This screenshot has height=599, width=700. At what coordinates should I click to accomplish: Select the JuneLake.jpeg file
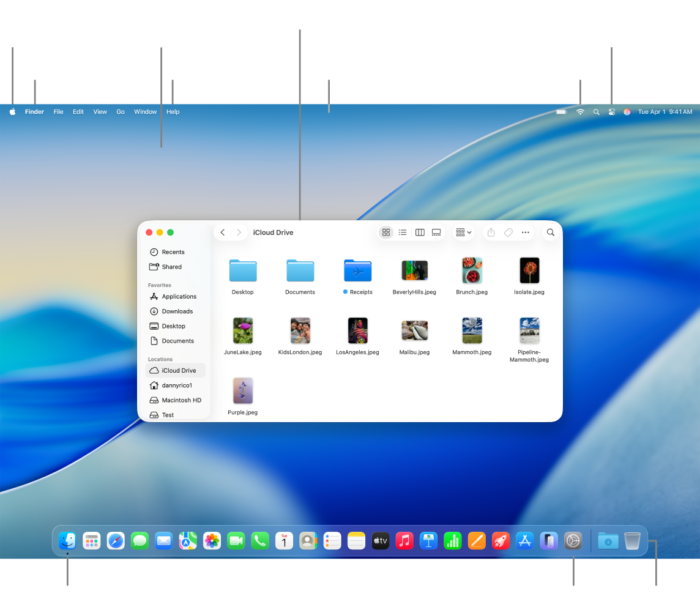tap(243, 331)
